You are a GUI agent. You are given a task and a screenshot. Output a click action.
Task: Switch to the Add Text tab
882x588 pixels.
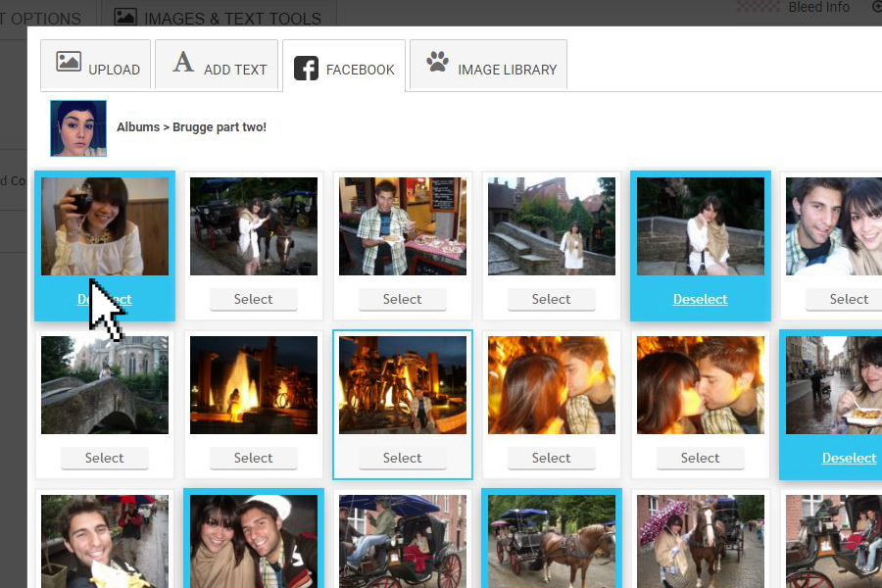click(x=217, y=64)
